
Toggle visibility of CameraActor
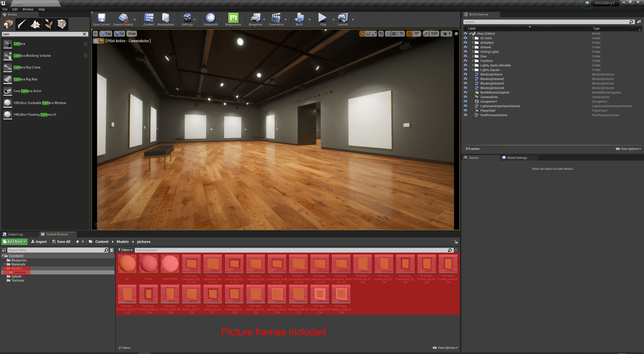click(x=465, y=97)
